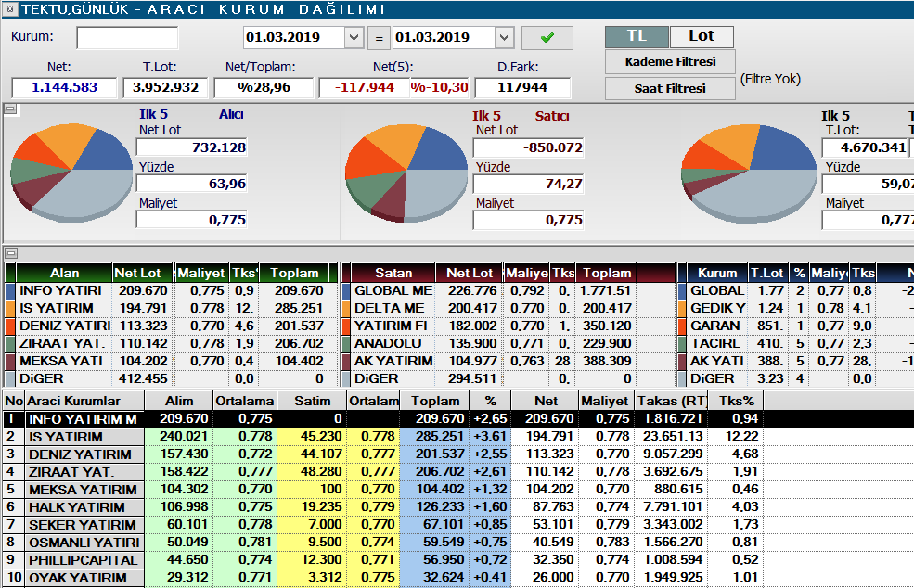Click the Ilk 5 Satıcı pie chart
The image size is (914, 588).
click(x=406, y=173)
